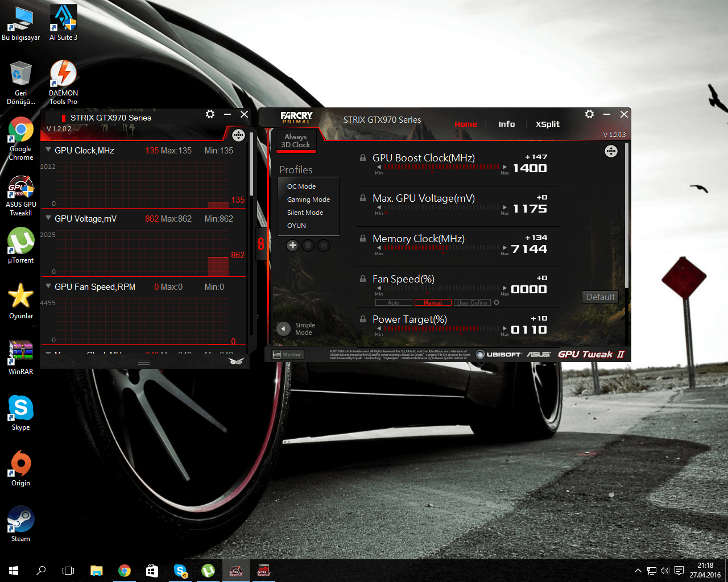Toggle lock for Fan Speed

tap(363, 278)
